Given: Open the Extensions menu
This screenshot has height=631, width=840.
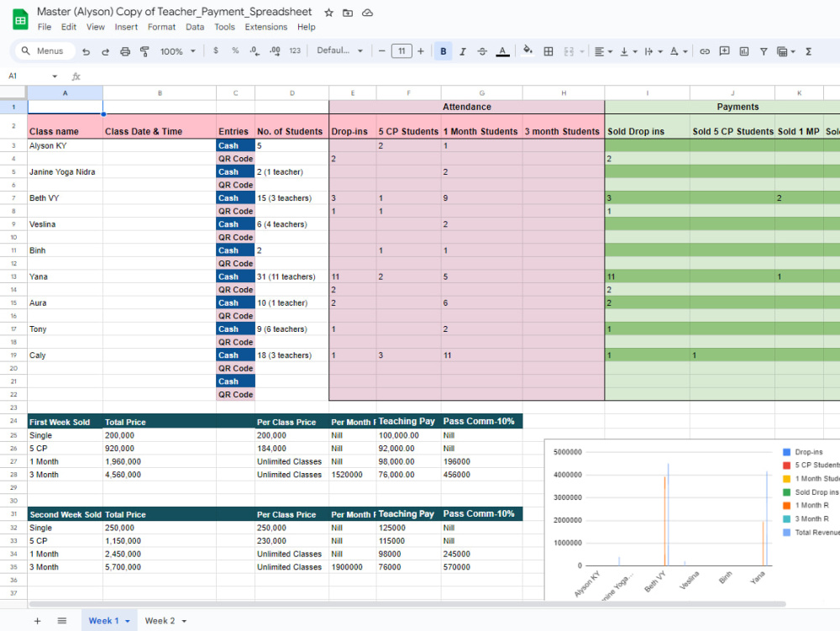Looking at the screenshot, I should pos(265,27).
